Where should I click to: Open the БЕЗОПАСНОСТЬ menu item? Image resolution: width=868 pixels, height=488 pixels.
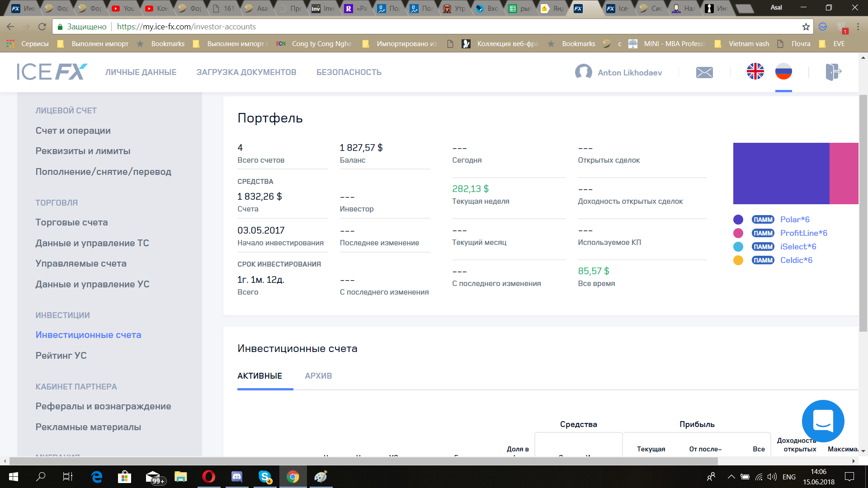click(349, 72)
